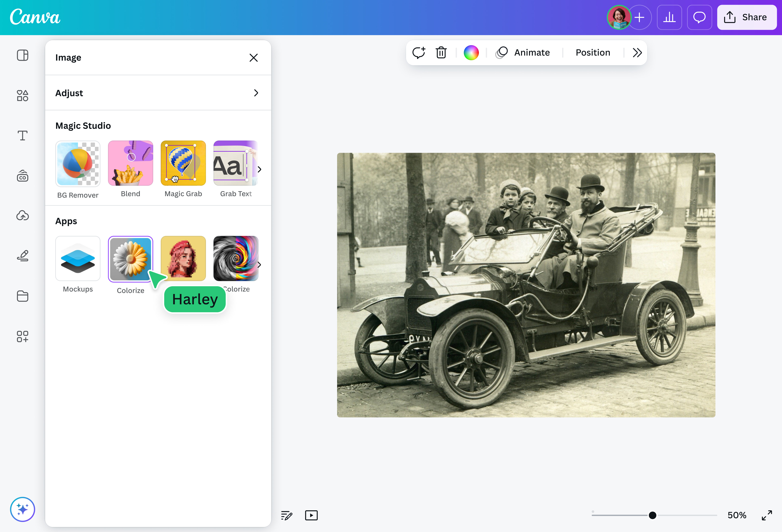Image resolution: width=782 pixels, height=532 pixels.
Task: Open the Draw tool in sidebar
Action: [x=23, y=256]
